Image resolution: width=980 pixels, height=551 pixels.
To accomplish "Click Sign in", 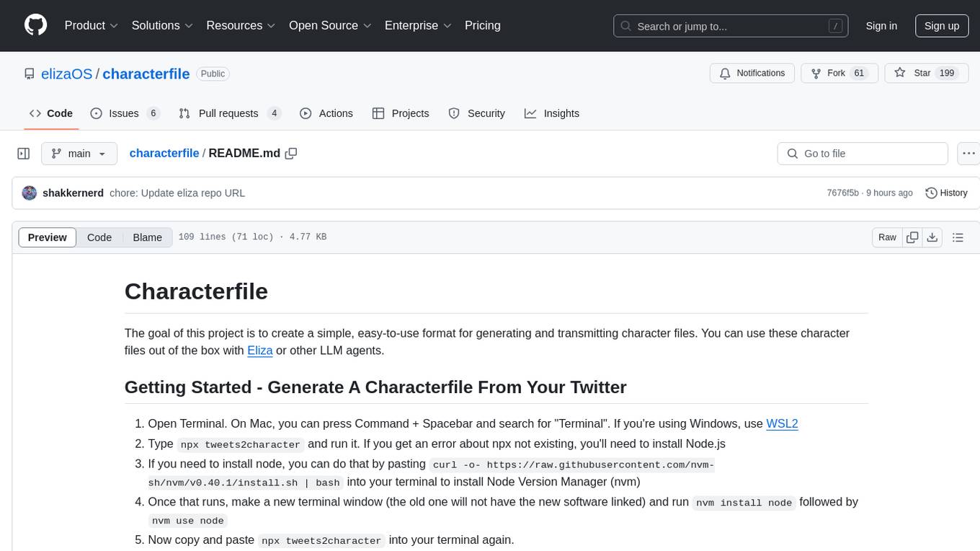I will 881,26.
